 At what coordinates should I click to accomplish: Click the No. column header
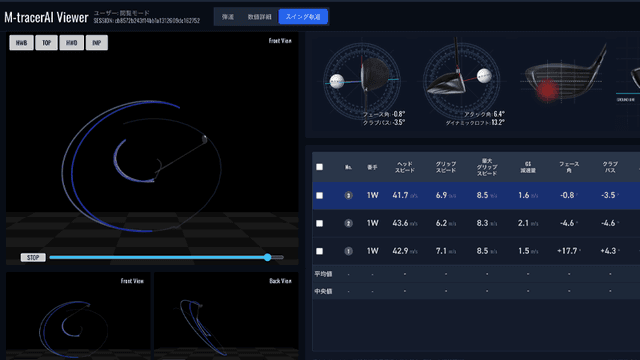[x=348, y=167]
